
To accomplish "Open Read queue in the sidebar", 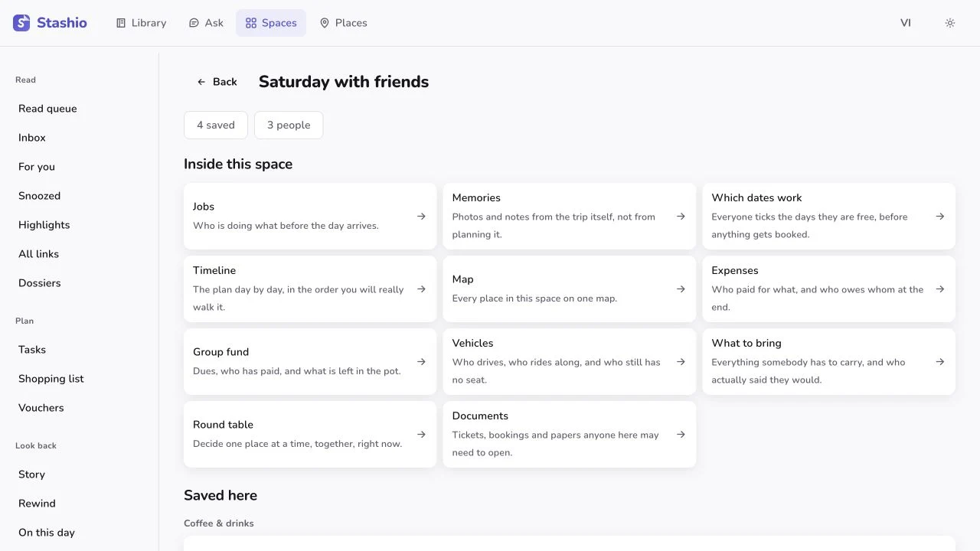I will pyautogui.click(x=80, y=109).
